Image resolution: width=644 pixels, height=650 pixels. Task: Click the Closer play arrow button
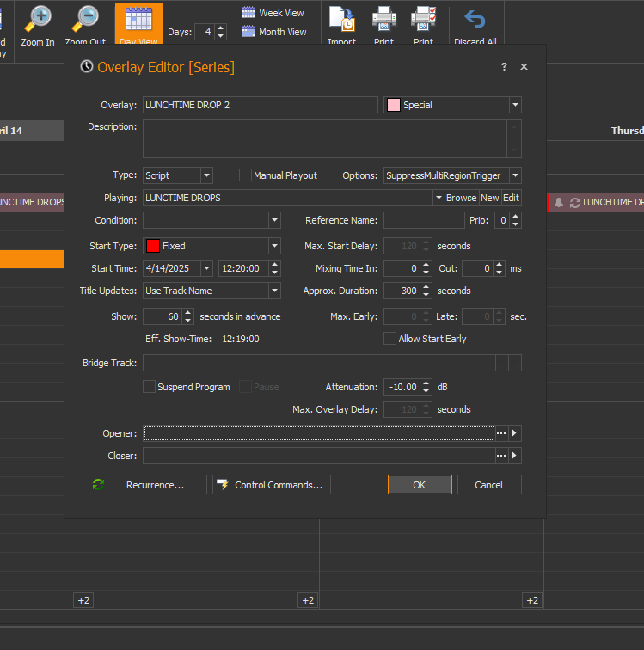(x=515, y=456)
